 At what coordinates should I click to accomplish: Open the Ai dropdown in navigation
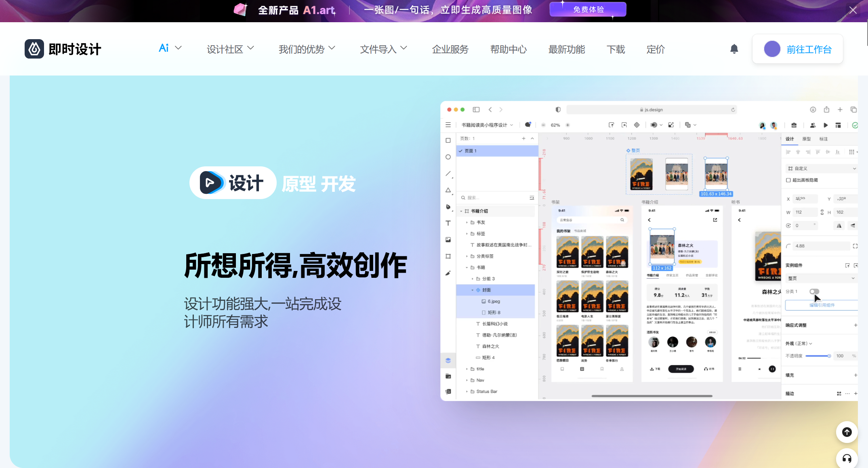point(170,48)
